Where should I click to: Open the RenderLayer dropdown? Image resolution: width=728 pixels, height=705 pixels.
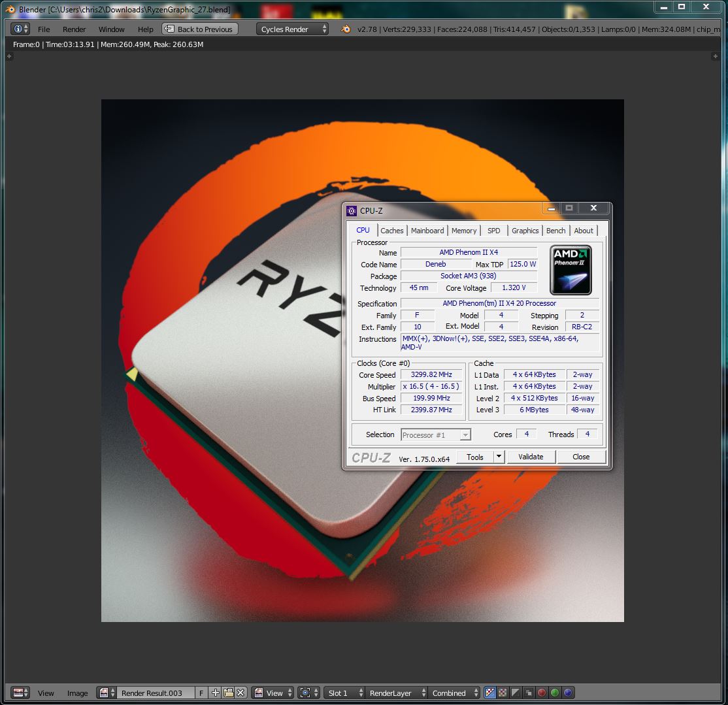(x=396, y=693)
